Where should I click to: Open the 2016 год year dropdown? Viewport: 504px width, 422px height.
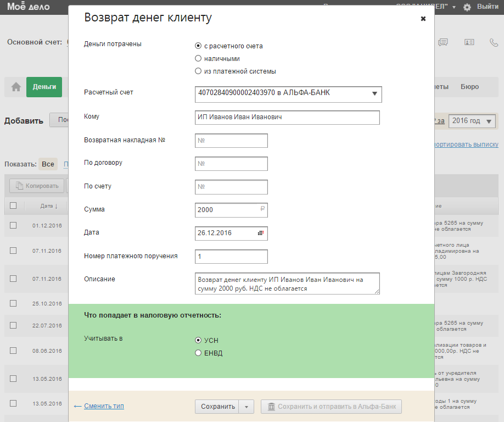click(472, 121)
